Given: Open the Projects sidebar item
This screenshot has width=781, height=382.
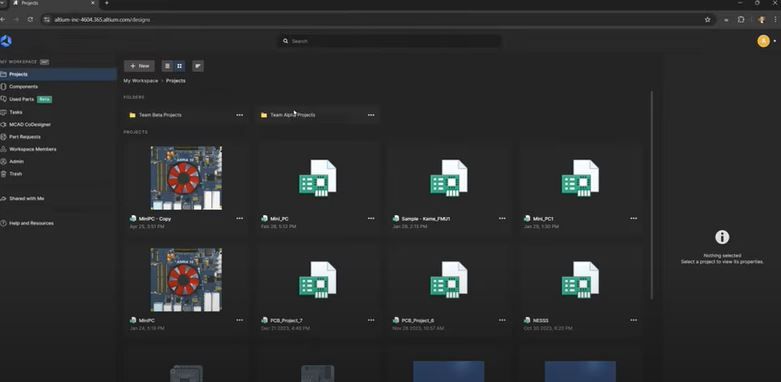Looking at the screenshot, I should coord(58,74).
